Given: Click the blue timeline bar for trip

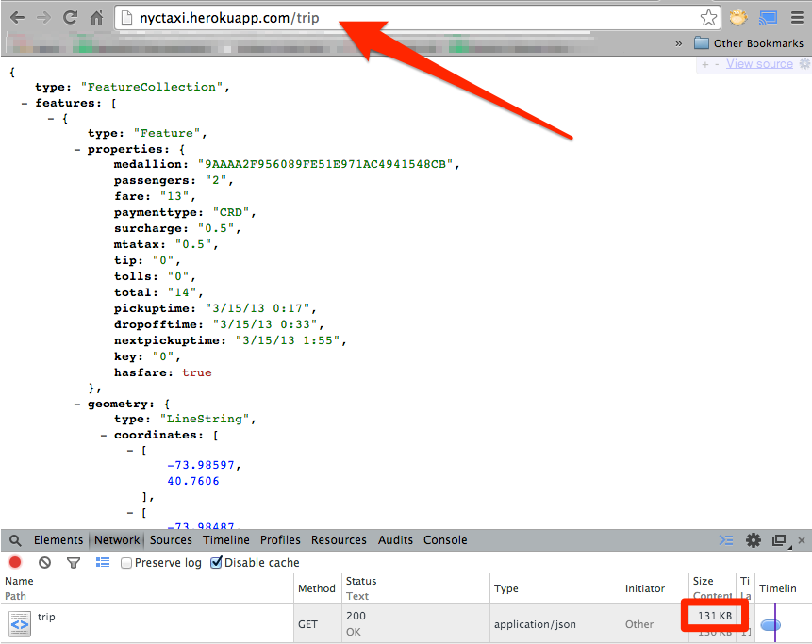Looking at the screenshot, I should point(771,625).
